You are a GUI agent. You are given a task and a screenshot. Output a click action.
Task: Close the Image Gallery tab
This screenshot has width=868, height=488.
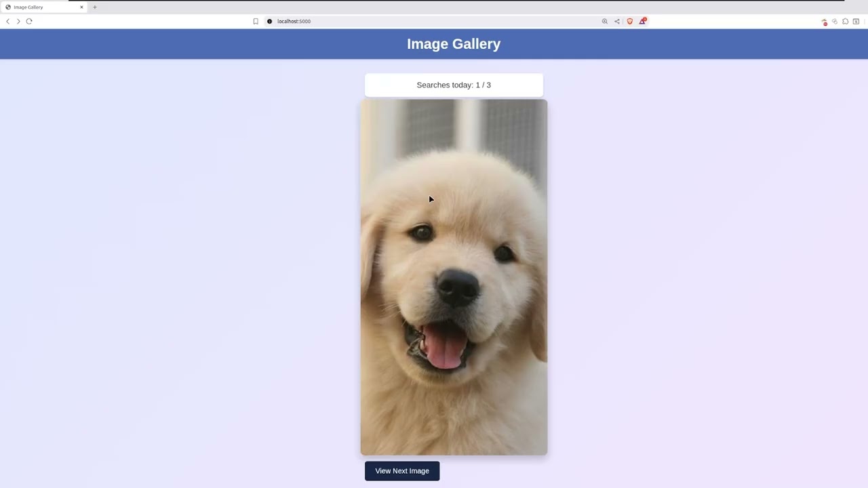click(81, 7)
